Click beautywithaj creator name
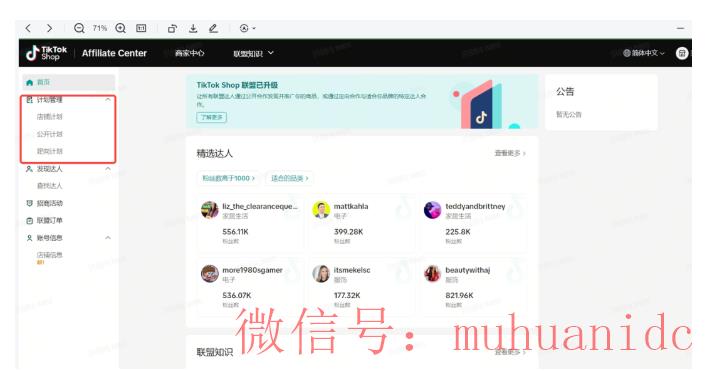The height and width of the screenshot is (371, 708). click(x=468, y=270)
